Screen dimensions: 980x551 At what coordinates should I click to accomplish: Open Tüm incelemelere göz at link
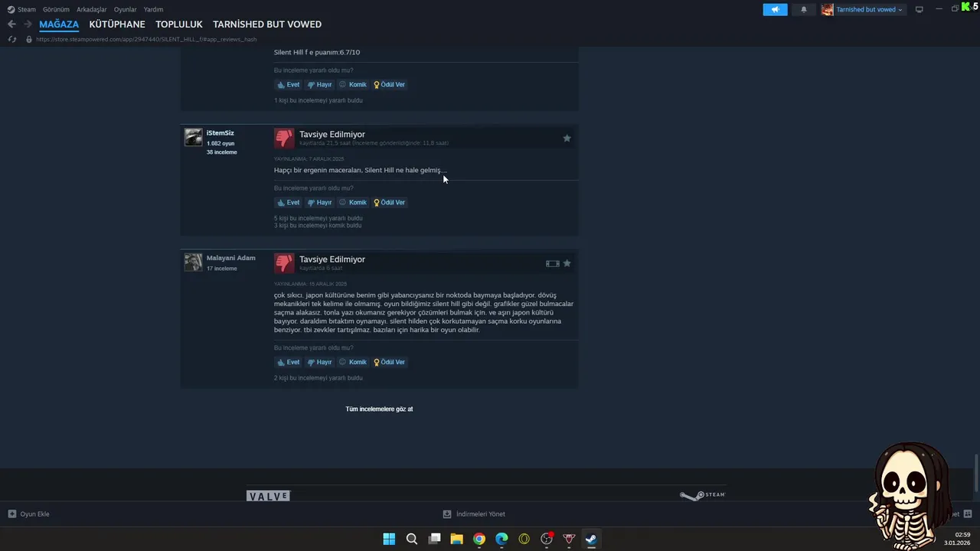(379, 409)
